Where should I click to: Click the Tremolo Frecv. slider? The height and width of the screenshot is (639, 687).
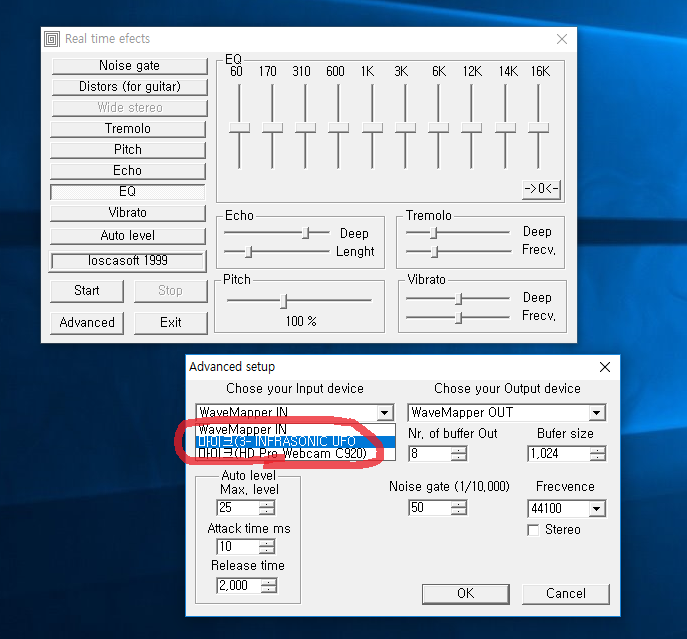point(458,252)
